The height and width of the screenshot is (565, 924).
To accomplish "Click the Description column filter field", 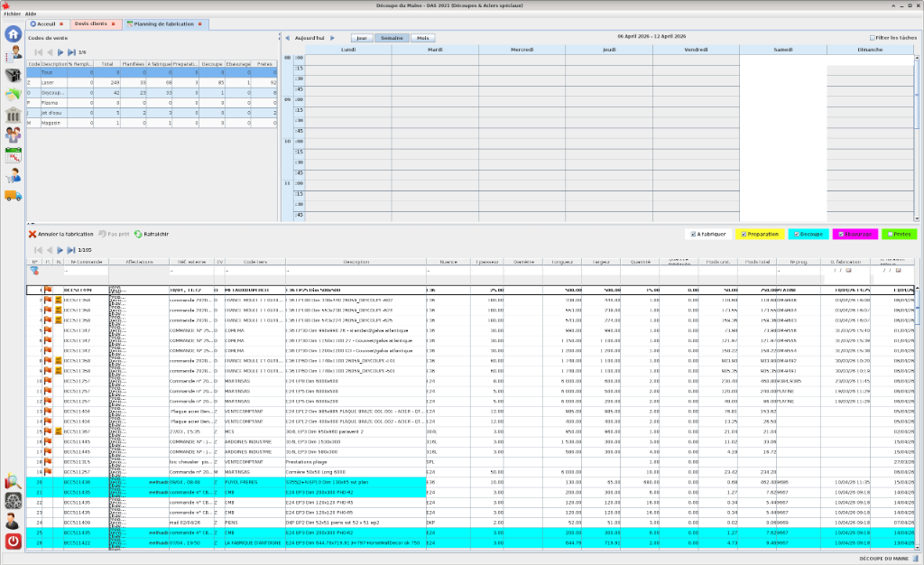I will click(x=356, y=271).
